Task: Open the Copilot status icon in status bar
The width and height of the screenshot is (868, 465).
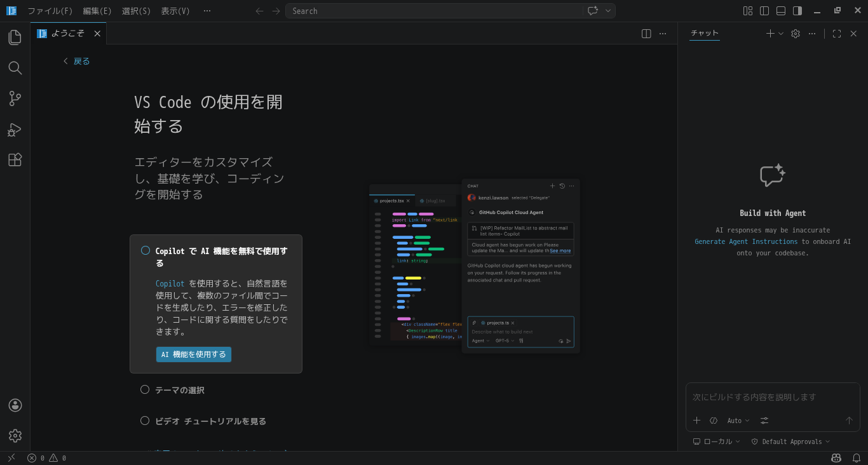Action: [836, 458]
